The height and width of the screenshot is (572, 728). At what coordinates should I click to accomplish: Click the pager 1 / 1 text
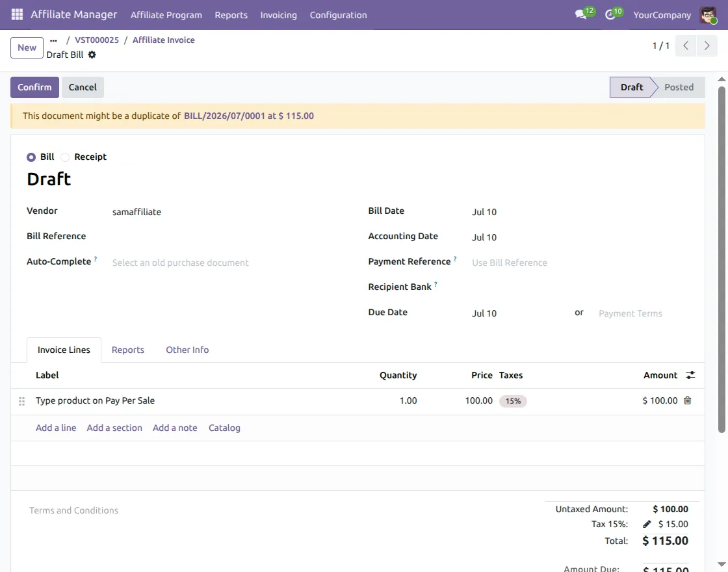coord(660,45)
